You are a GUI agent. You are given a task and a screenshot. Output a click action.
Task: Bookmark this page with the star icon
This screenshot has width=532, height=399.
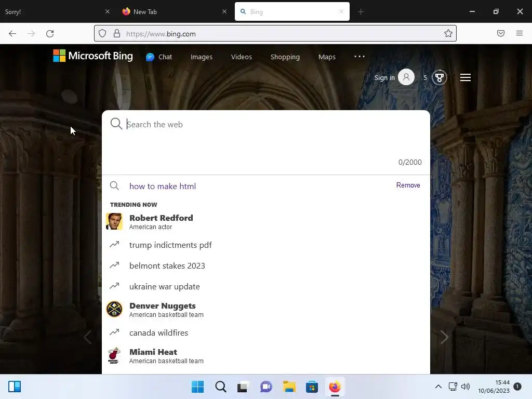[448, 33]
